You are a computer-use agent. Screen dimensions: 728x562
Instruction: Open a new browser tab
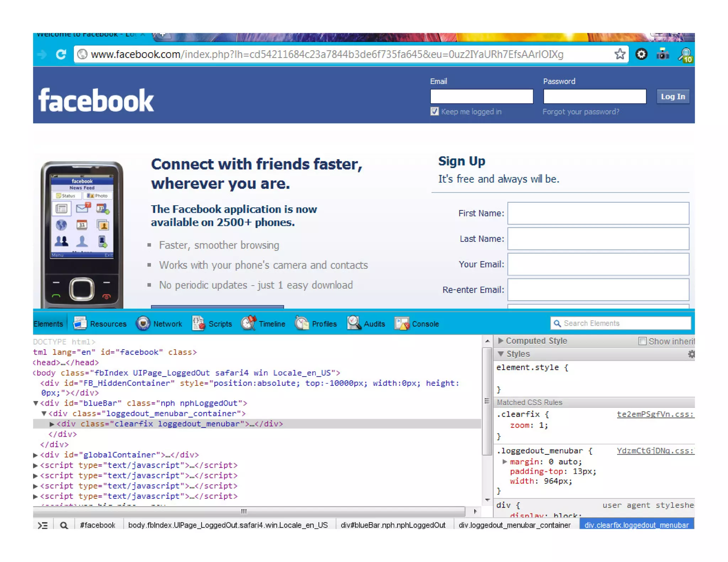tap(162, 35)
